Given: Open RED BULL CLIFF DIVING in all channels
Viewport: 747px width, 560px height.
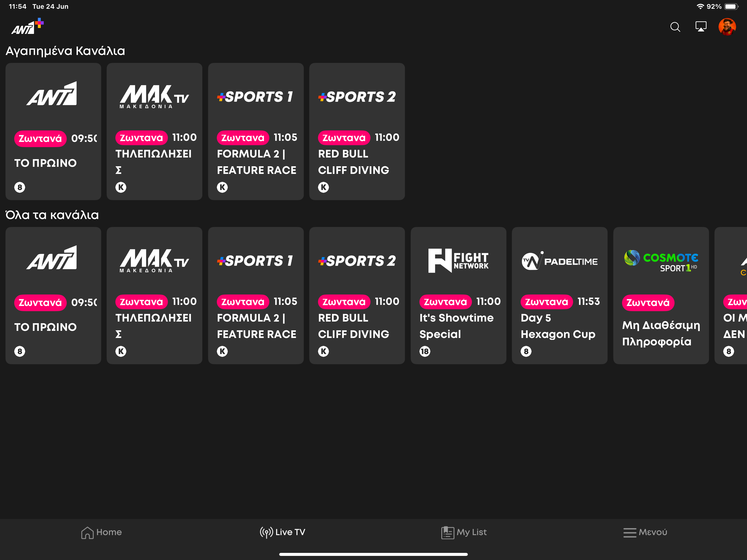Looking at the screenshot, I should pyautogui.click(x=354, y=326).
